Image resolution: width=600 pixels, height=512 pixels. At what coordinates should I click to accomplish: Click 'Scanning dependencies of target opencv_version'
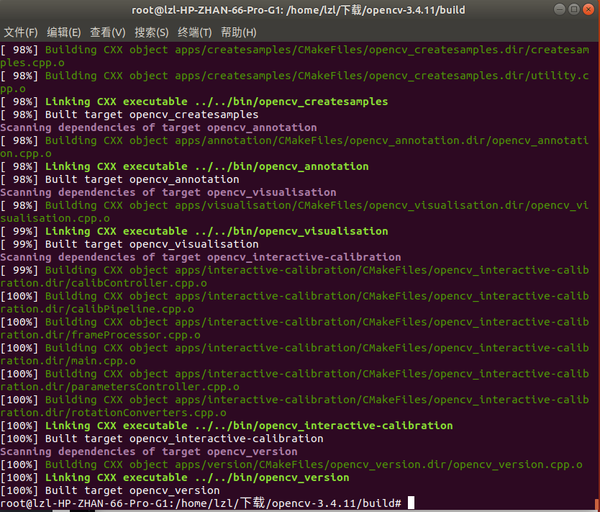point(149,452)
